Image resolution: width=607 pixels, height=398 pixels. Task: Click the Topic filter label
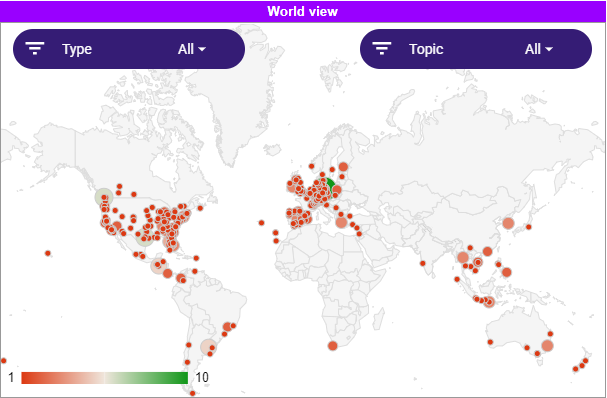[426, 49]
